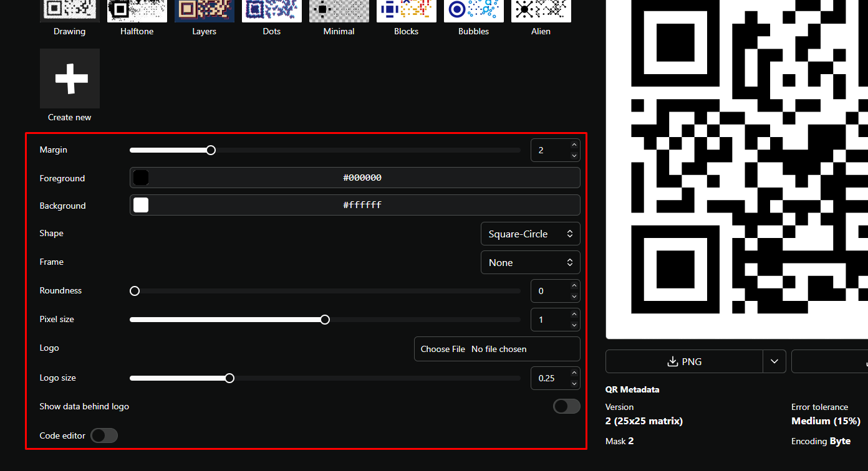
Task: Adjust the Roundness slider handle
Action: click(134, 290)
